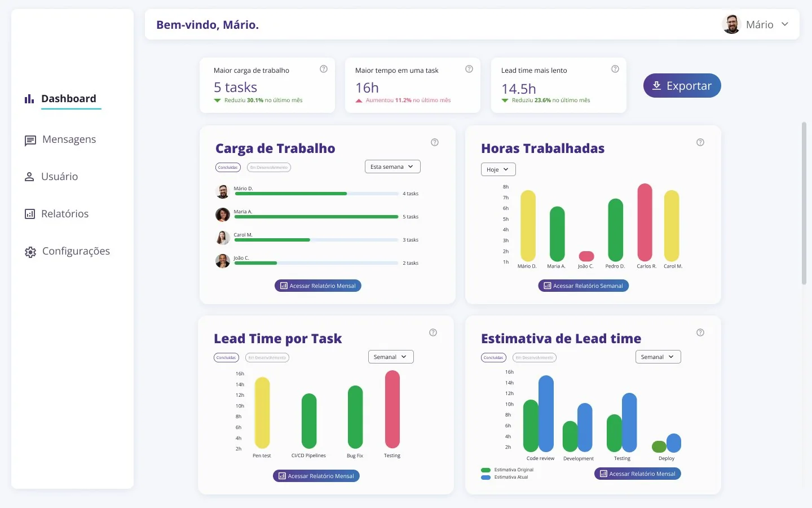The width and height of the screenshot is (812, 508).
Task: Open the Hoje dropdown in Horas Trabalhadas
Action: tap(498, 169)
